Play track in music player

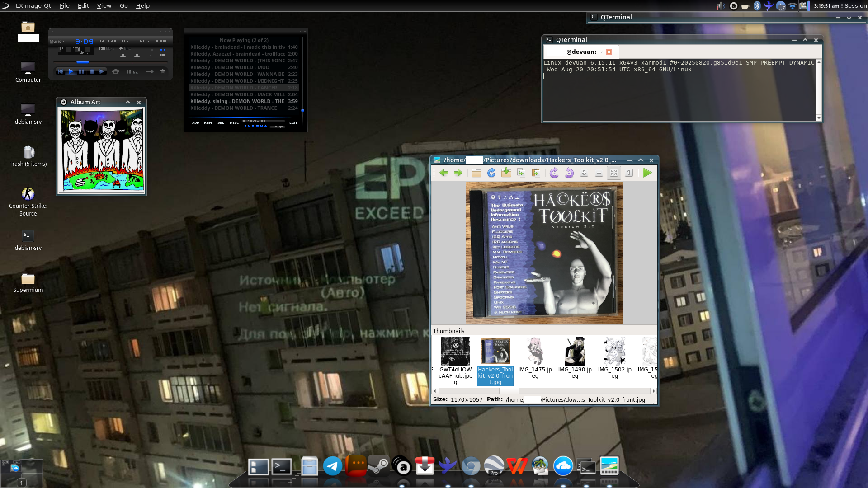point(71,71)
